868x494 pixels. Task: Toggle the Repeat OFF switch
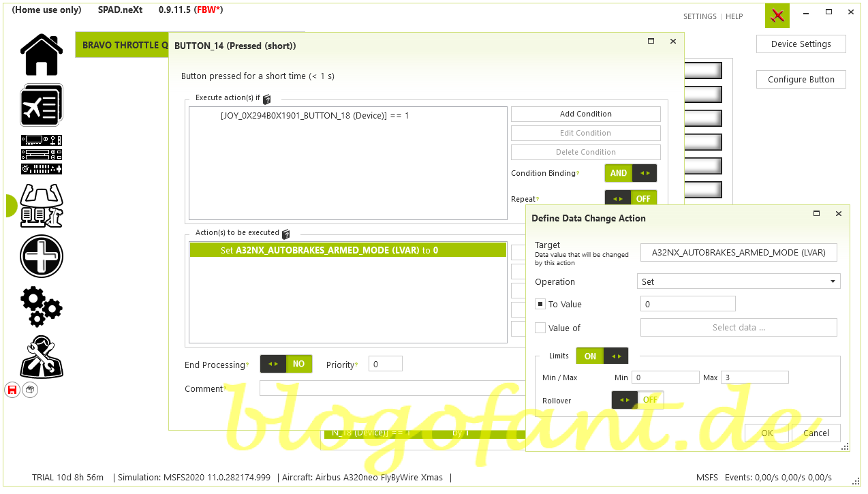[x=630, y=198]
